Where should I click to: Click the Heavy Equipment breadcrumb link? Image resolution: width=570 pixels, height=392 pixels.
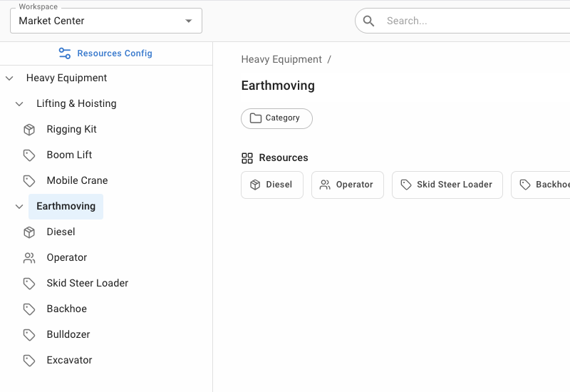[281, 59]
